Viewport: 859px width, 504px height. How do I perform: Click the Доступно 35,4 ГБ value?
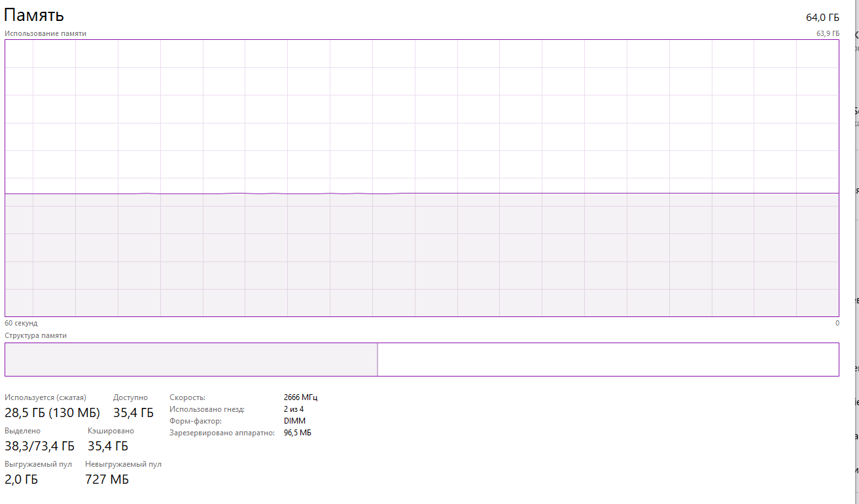coord(133,412)
